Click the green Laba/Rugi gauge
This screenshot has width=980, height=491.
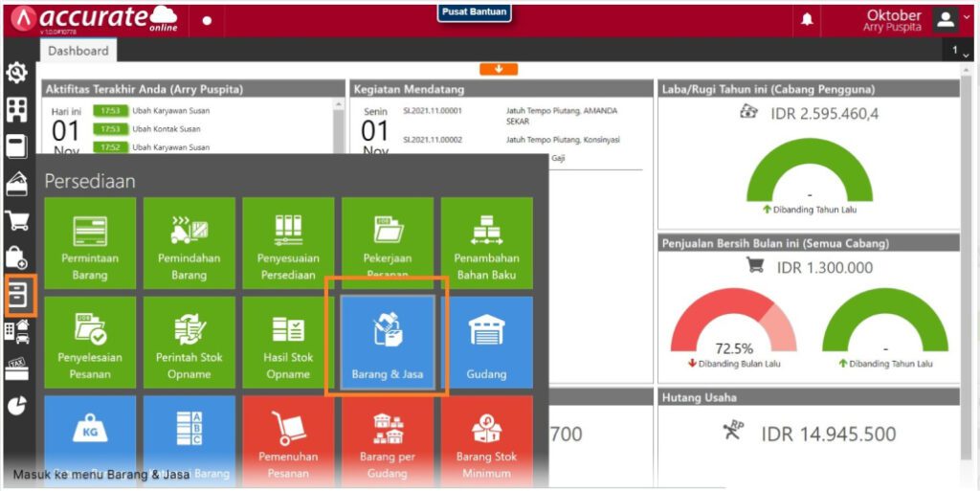[x=810, y=168]
